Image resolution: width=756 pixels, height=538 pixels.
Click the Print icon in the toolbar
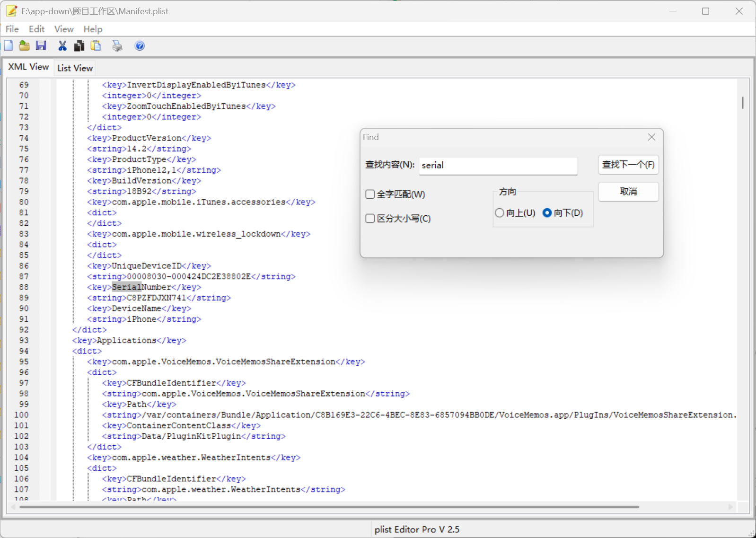[x=117, y=46]
